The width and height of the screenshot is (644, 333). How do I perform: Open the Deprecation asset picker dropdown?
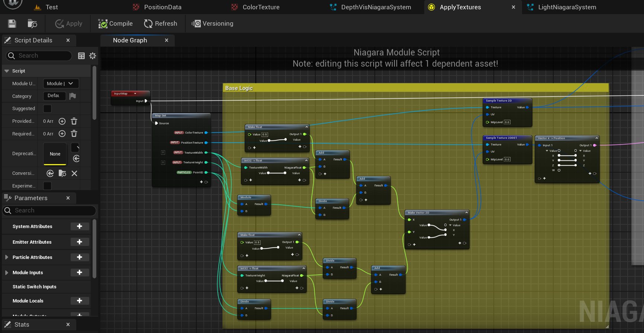pyautogui.click(x=75, y=147)
